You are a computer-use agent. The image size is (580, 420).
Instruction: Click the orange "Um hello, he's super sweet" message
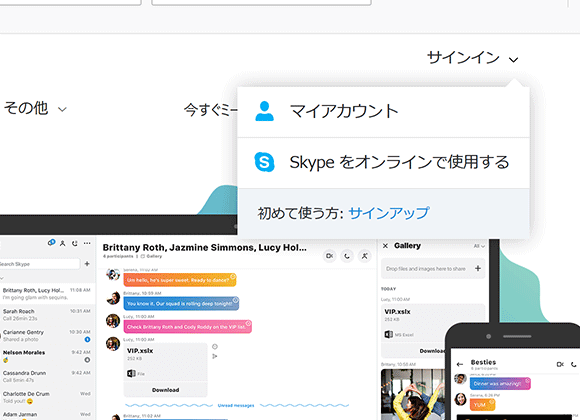[x=180, y=280]
